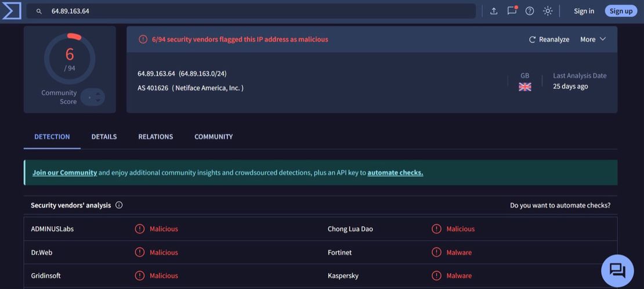Click Chong Lua Dao's Malicious verdict text
The image size is (644, 289).
point(461,229)
